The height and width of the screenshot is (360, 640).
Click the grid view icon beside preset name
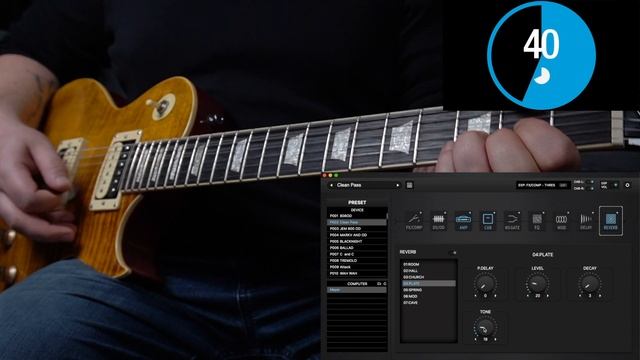409,185
